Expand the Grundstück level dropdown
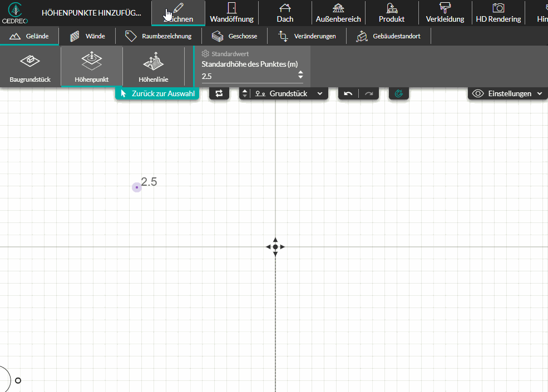 [x=289, y=93]
